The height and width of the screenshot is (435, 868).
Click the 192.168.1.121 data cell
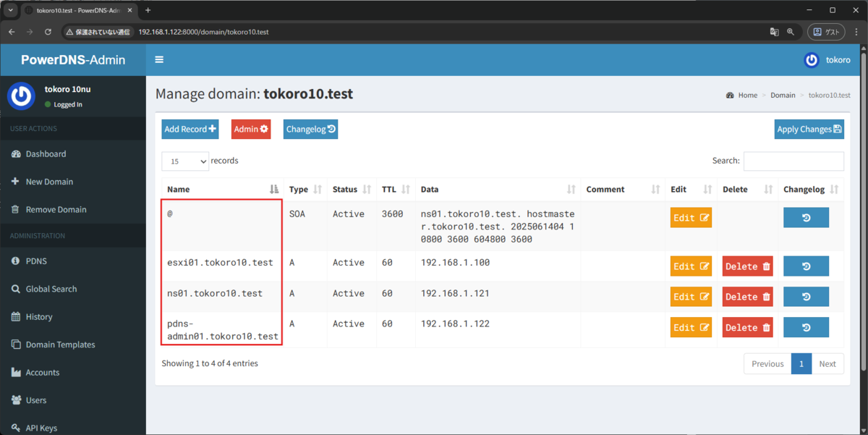coord(498,297)
